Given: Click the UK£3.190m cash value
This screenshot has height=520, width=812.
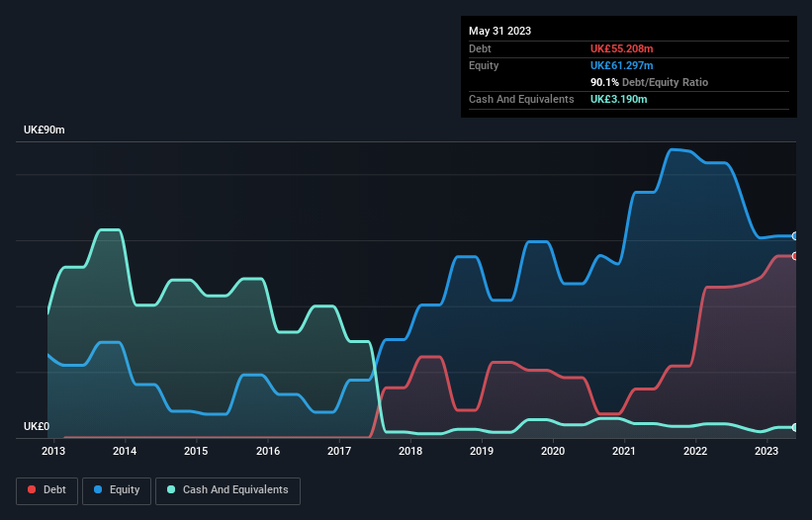Looking at the screenshot, I should [x=618, y=99].
